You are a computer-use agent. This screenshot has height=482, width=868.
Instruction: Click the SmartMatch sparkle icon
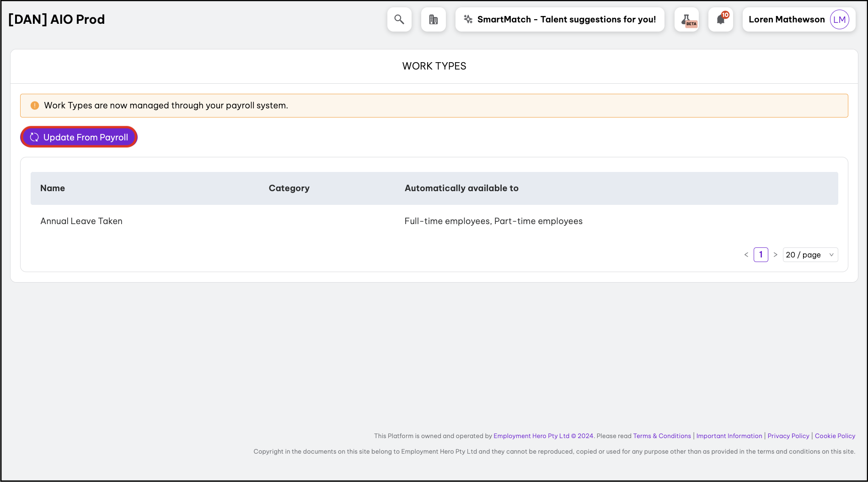(x=468, y=19)
